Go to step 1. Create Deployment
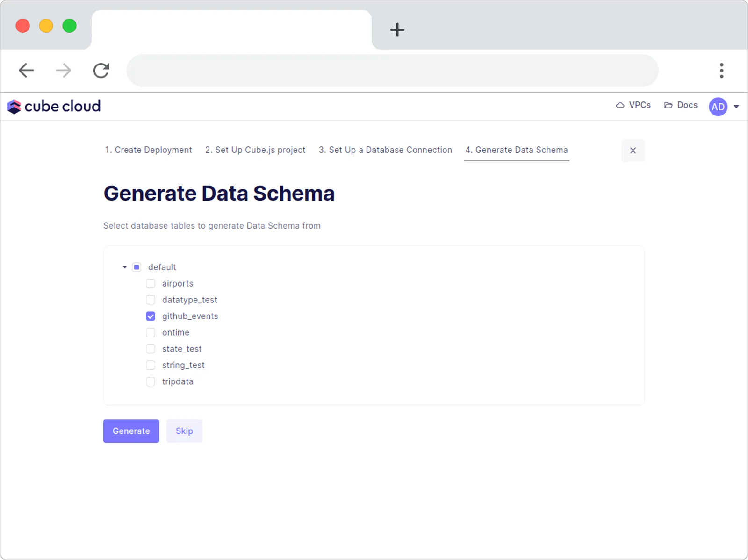This screenshot has width=748, height=560. coord(148,150)
